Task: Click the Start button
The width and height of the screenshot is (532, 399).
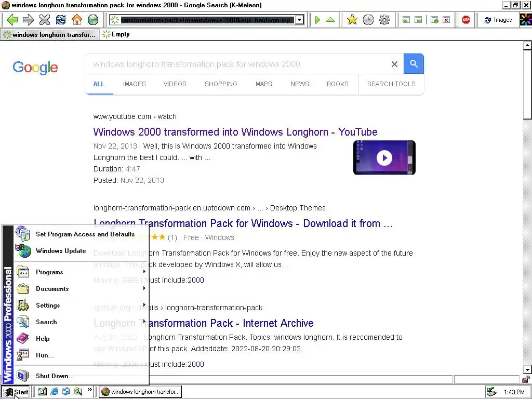Action: pos(15,392)
